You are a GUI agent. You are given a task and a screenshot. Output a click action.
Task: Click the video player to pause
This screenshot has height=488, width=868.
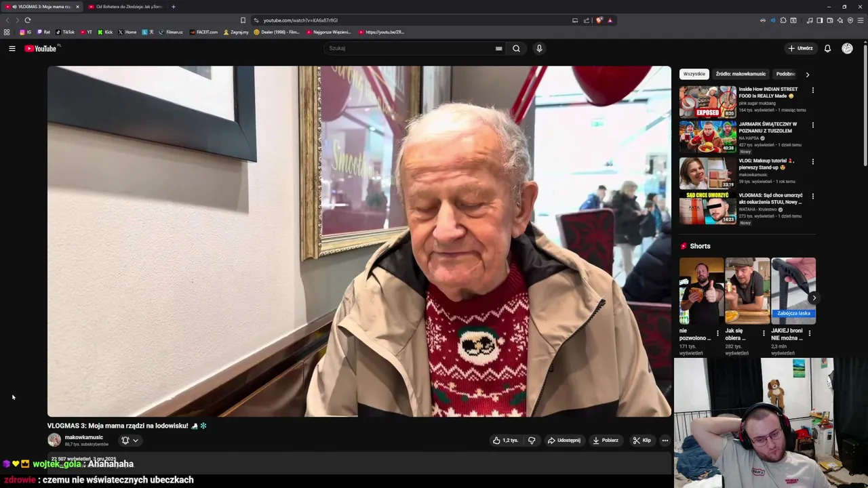(x=359, y=241)
